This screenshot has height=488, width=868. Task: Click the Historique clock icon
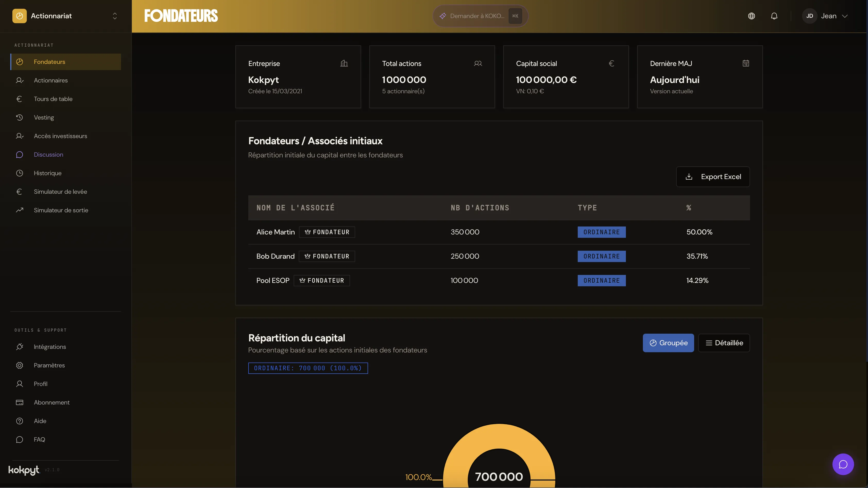[x=20, y=173]
